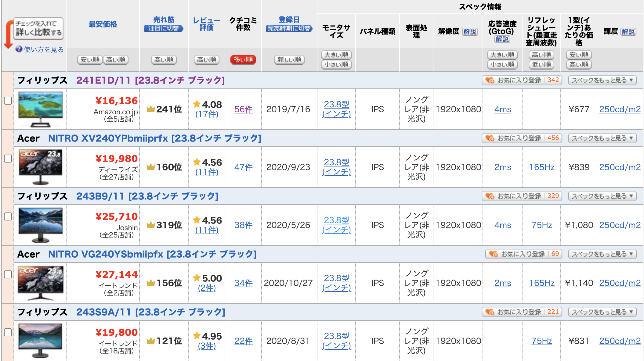Sort response speed by 小さい順

(x=502, y=65)
